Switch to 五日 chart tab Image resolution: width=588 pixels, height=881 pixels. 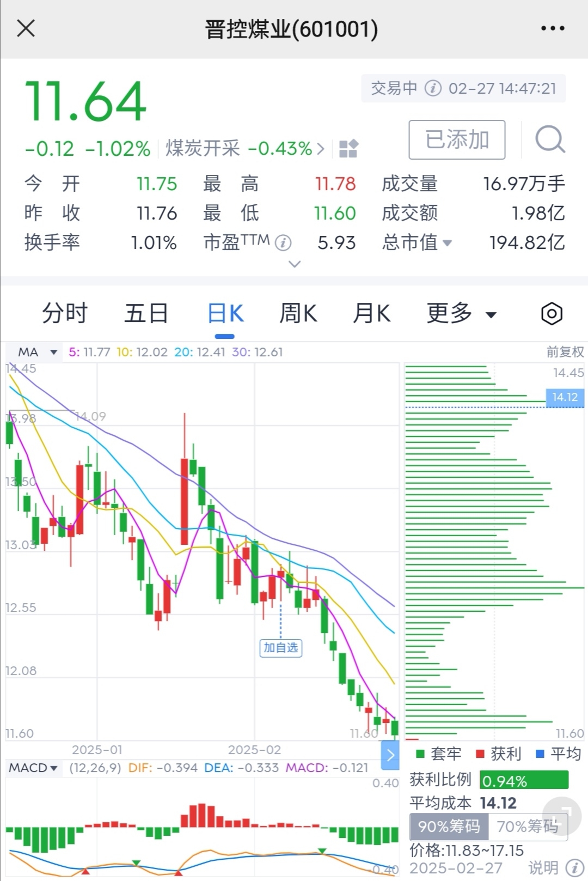tap(146, 313)
